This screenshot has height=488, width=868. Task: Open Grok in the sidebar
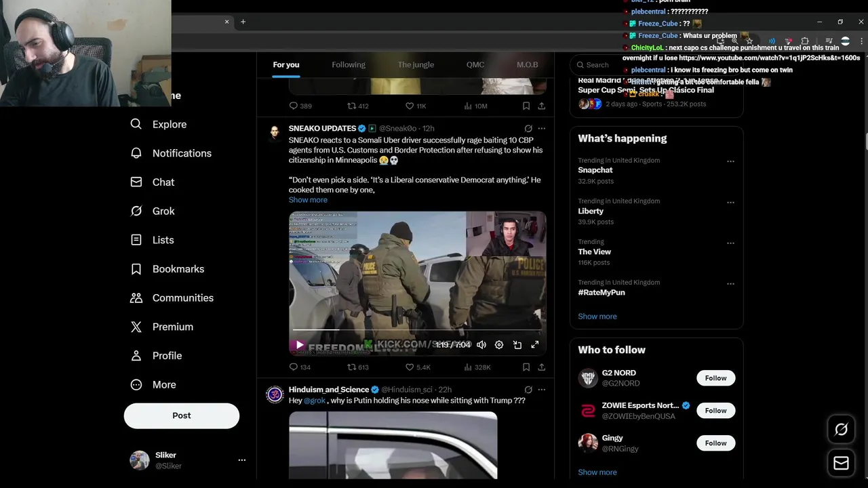tap(153, 211)
